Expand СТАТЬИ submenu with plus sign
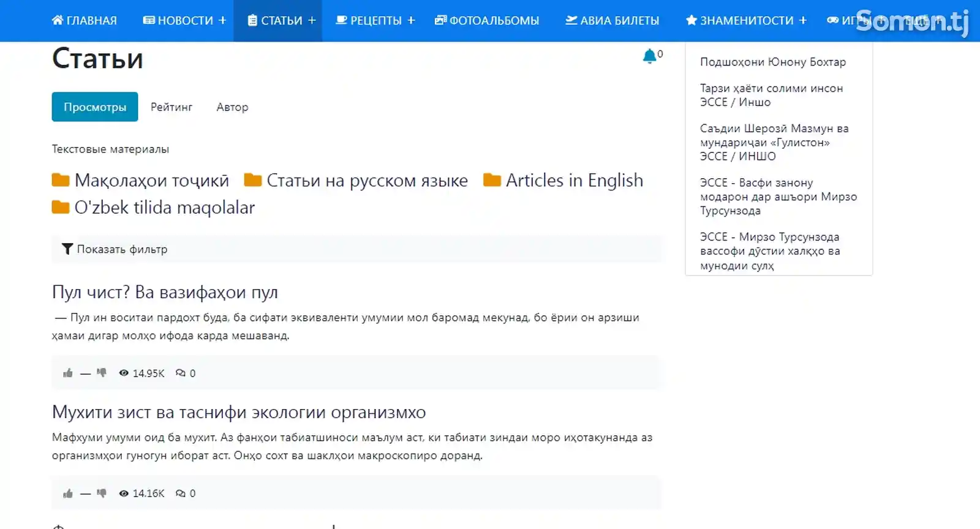 tap(312, 20)
